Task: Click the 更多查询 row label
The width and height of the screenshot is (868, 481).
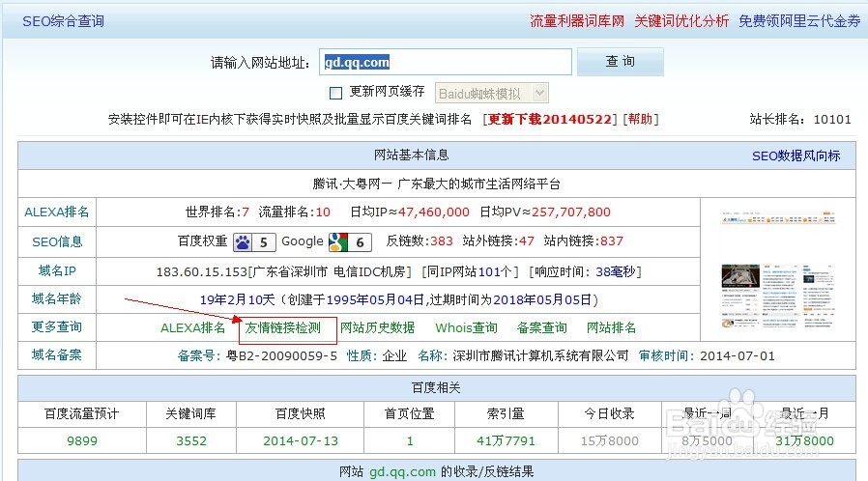Action: (x=56, y=326)
